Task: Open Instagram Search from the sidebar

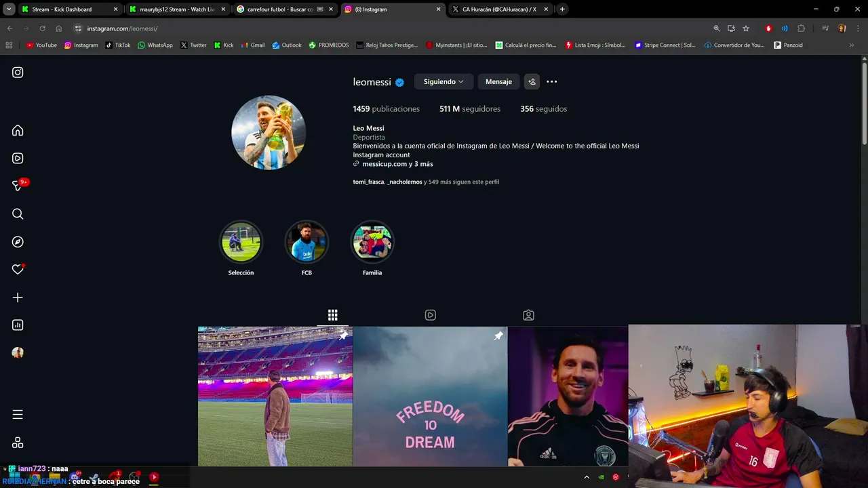Action: [x=18, y=214]
